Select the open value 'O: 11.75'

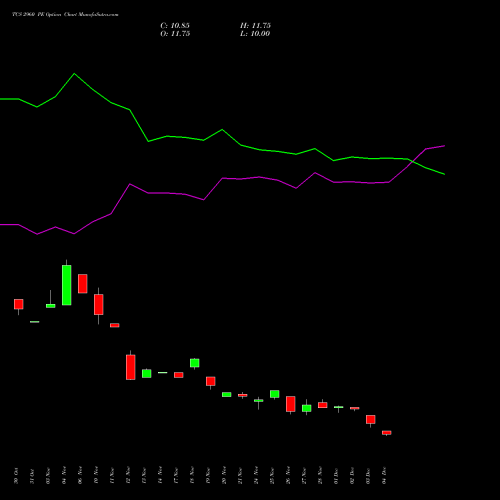(x=175, y=34)
